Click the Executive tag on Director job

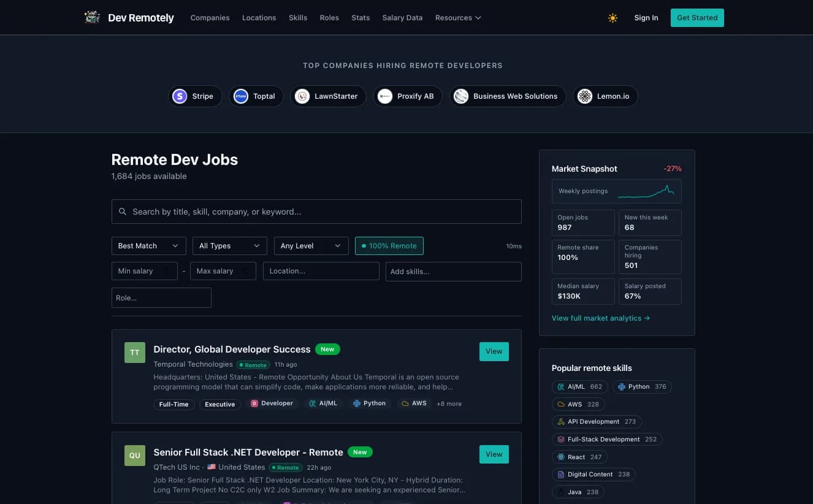pyautogui.click(x=220, y=404)
